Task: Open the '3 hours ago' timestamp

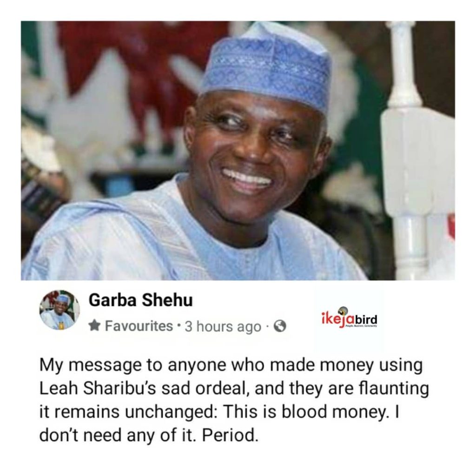Action: click(x=223, y=327)
